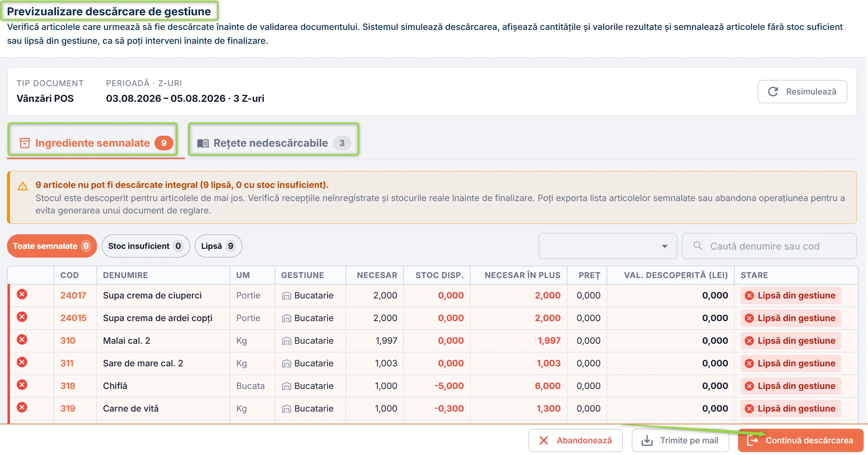Click the Resimulează button
Viewport: 868px width, 455px height.
802,92
